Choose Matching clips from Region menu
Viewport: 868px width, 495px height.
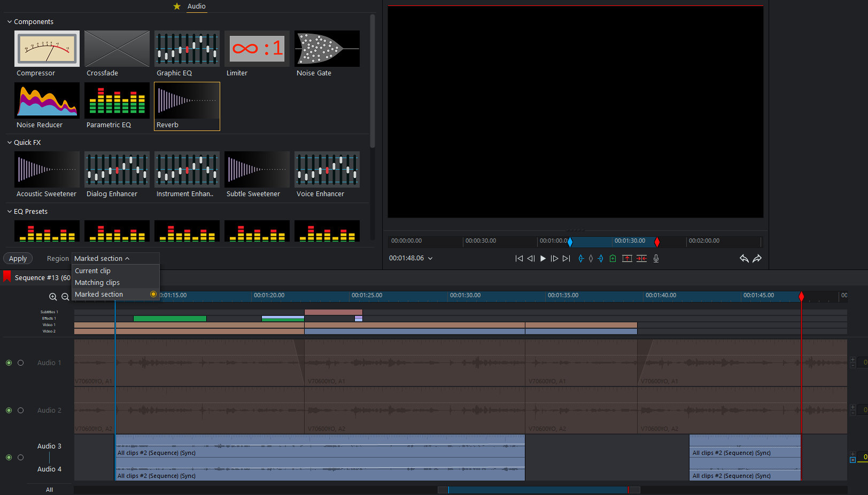click(115, 283)
